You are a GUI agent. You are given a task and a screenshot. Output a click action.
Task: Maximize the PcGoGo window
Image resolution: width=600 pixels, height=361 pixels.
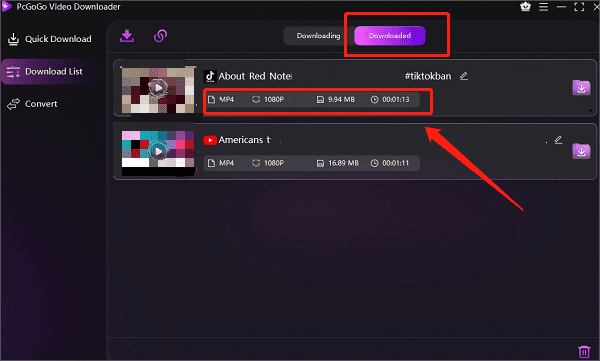[x=579, y=7]
